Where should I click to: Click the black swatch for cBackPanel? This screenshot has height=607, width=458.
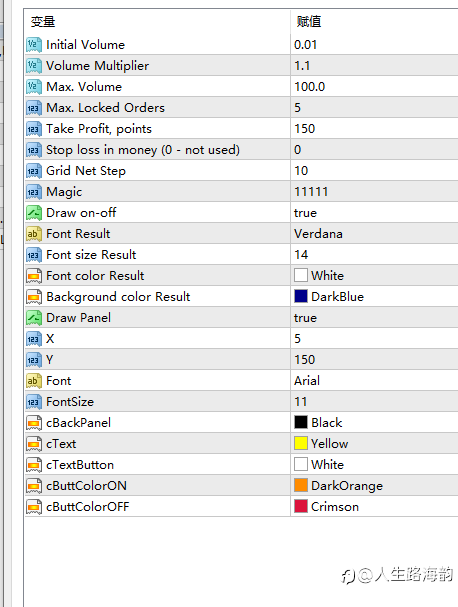tap(301, 422)
